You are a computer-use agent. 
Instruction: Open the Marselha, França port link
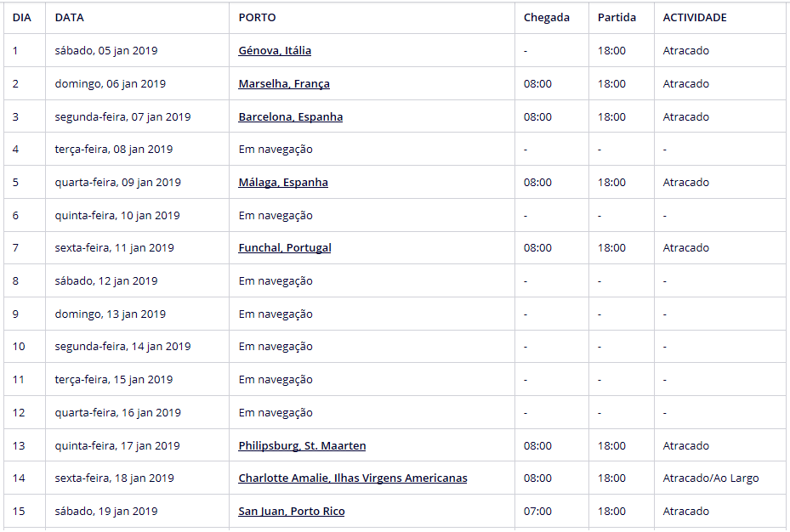click(x=284, y=84)
